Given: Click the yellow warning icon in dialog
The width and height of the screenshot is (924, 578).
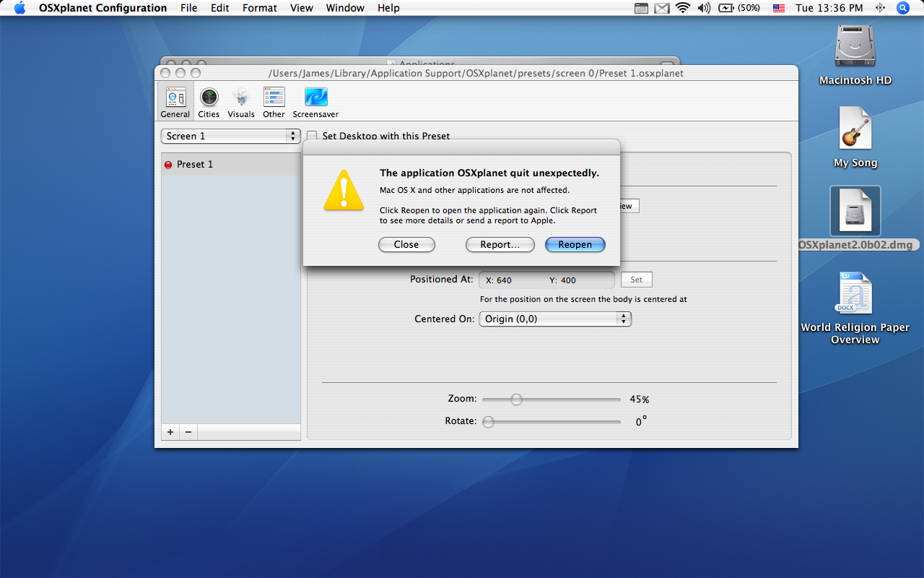Looking at the screenshot, I should [x=344, y=190].
